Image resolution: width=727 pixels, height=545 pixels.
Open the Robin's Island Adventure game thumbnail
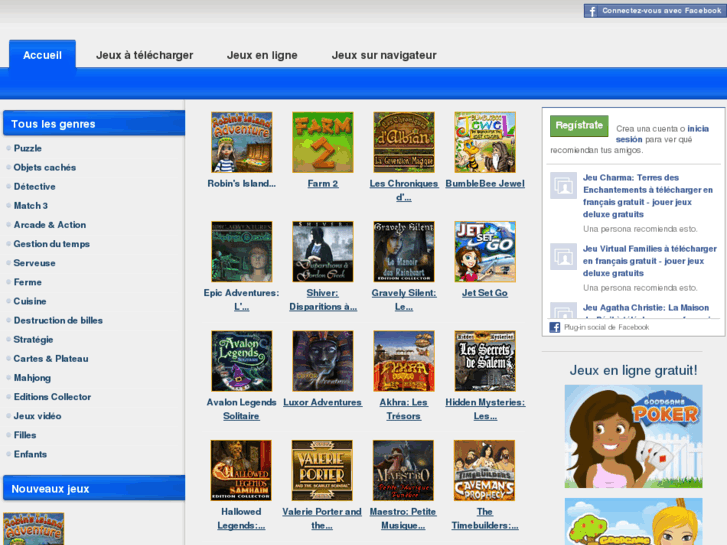point(242,142)
